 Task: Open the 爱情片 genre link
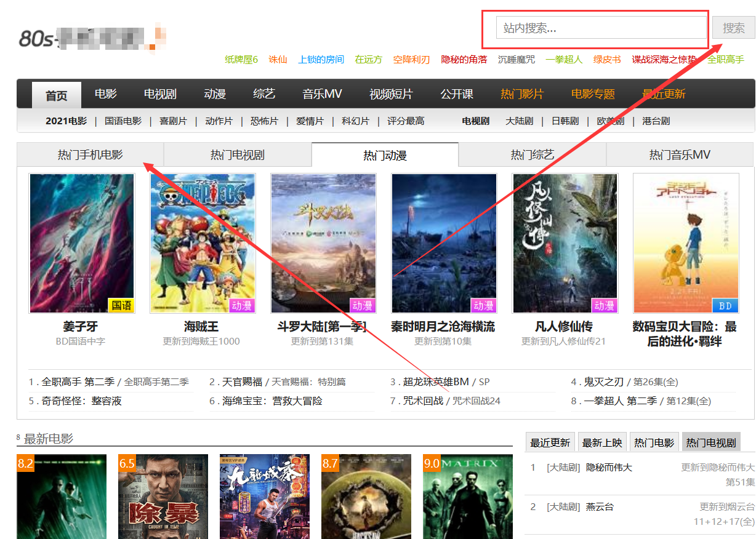pyautogui.click(x=310, y=121)
